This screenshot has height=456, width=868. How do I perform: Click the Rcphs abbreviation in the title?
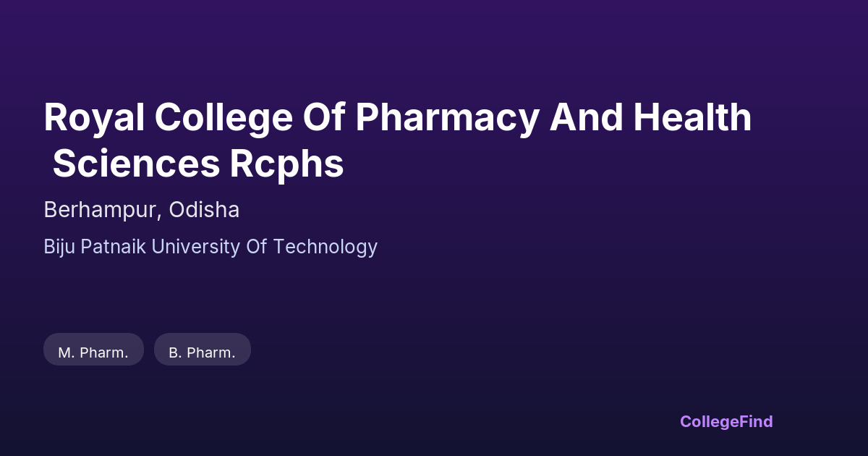point(286,164)
